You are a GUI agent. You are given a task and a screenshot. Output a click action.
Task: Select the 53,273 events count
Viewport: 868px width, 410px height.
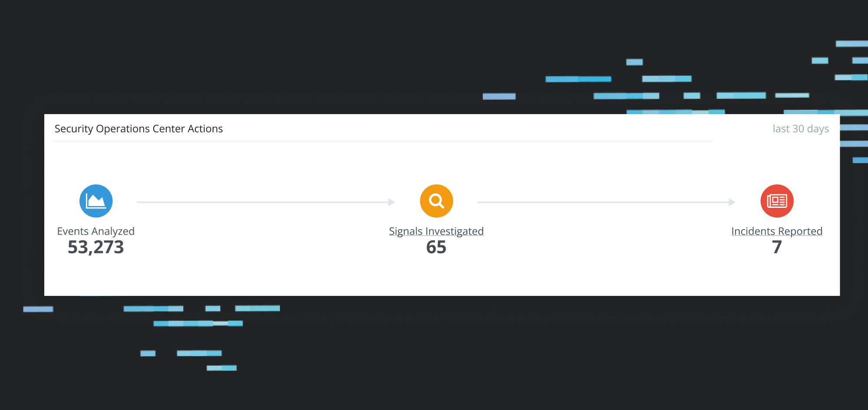[x=96, y=247]
